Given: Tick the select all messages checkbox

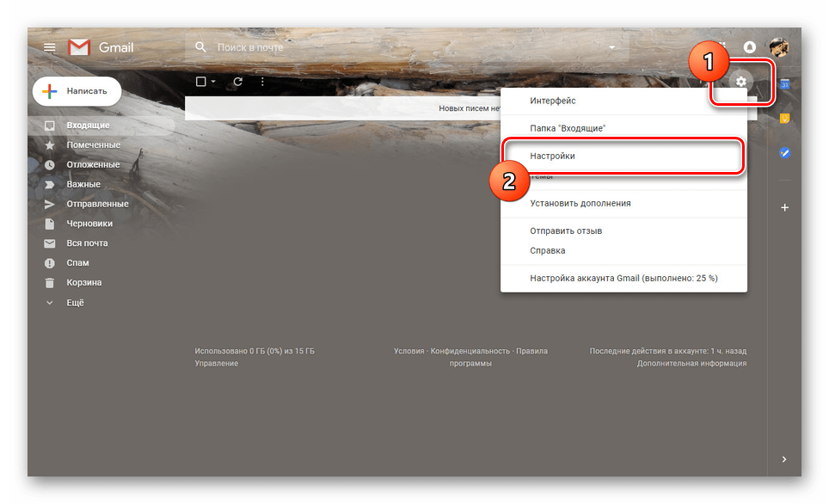Looking at the screenshot, I should pyautogui.click(x=201, y=82).
